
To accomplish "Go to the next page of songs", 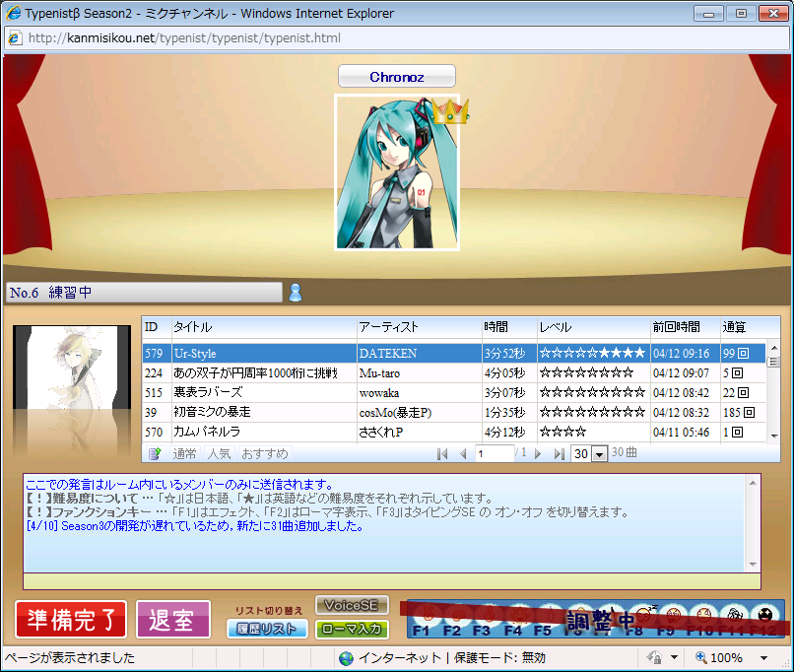I will pyautogui.click(x=538, y=453).
